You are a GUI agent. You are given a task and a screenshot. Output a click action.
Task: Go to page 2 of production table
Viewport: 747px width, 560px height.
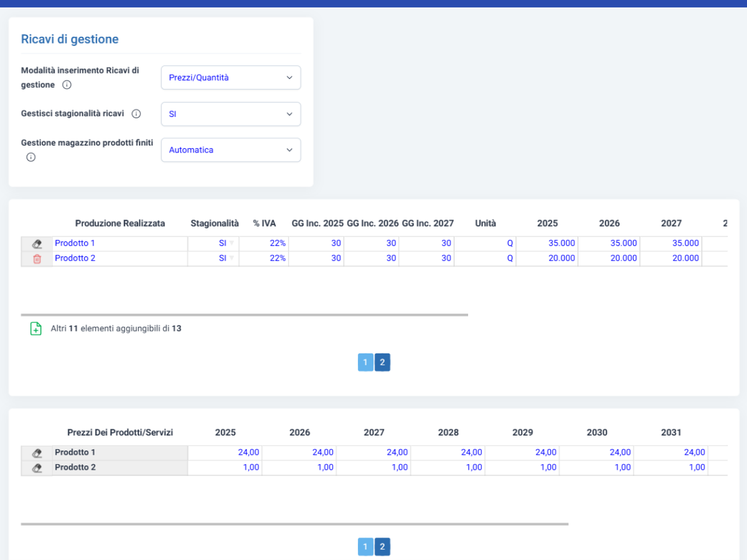pos(382,363)
